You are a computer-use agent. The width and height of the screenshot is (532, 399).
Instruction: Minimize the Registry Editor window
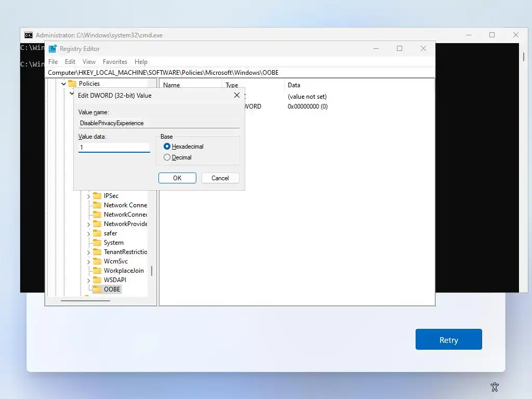376,48
